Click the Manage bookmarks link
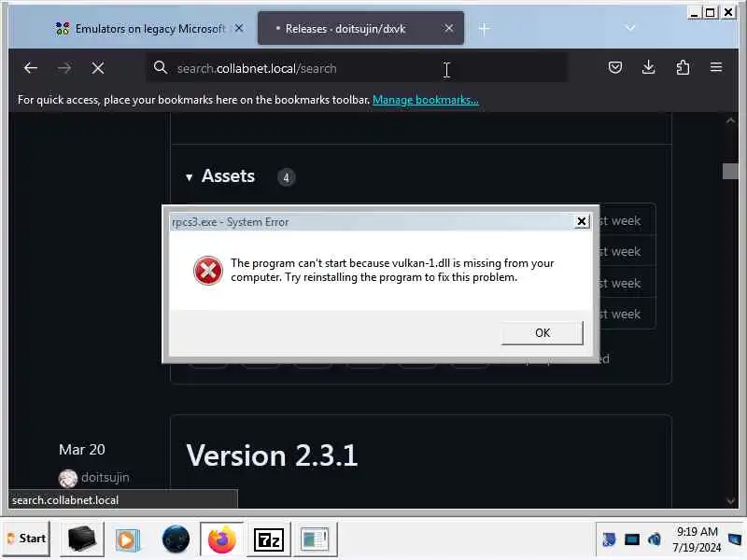The height and width of the screenshot is (560, 747). click(426, 100)
